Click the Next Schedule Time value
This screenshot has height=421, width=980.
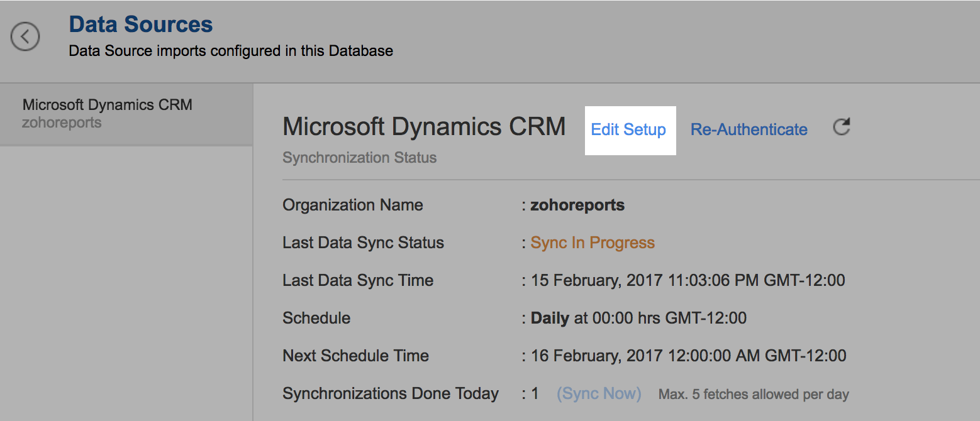(688, 356)
